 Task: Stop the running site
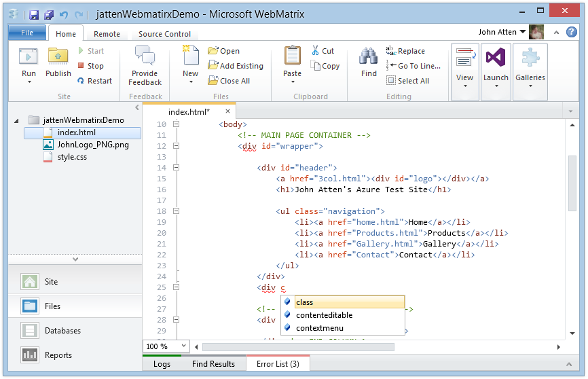click(x=91, y=66)
